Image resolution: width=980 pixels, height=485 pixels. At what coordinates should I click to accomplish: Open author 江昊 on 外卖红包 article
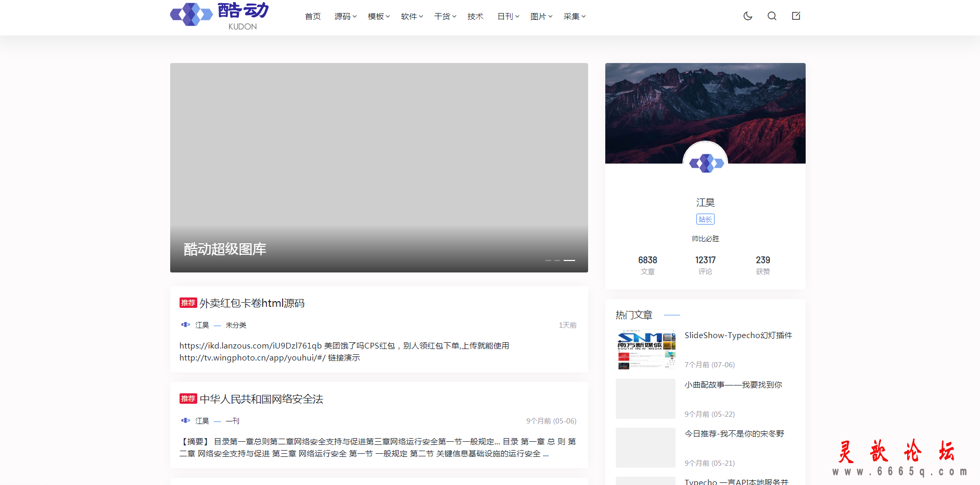point(202,325)
